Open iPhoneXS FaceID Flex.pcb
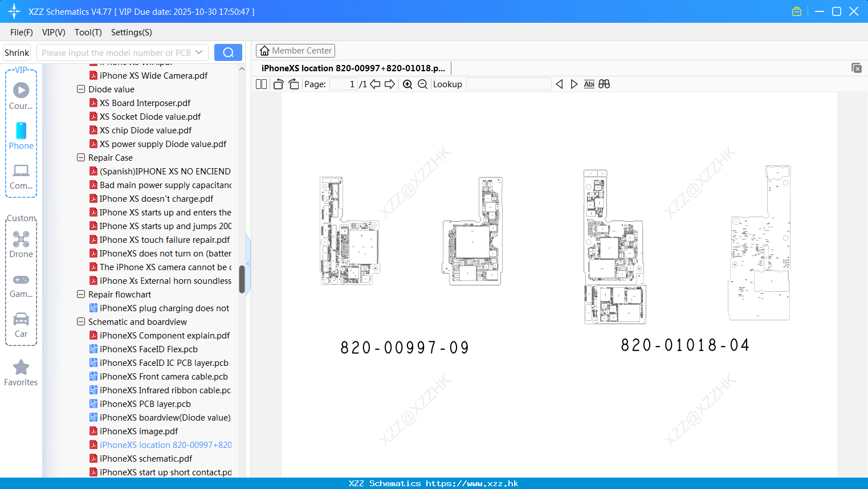868x489 pixels. (x=148, y=349)
